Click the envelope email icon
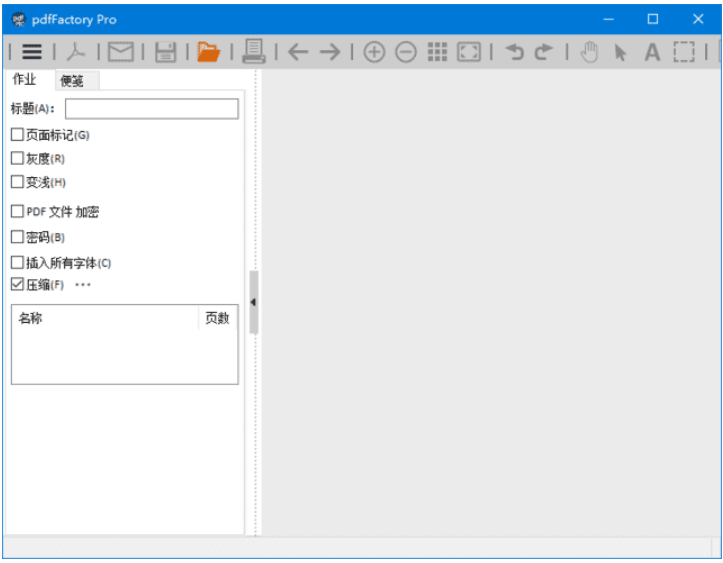This screenshot has width=723, height=563. (121, 52)
